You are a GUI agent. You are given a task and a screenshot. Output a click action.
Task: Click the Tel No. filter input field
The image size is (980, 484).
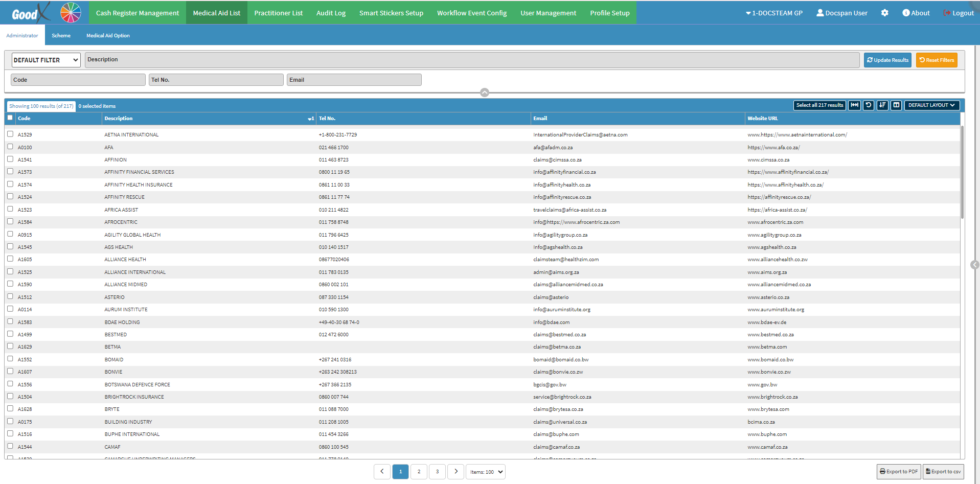click(216, 80)
